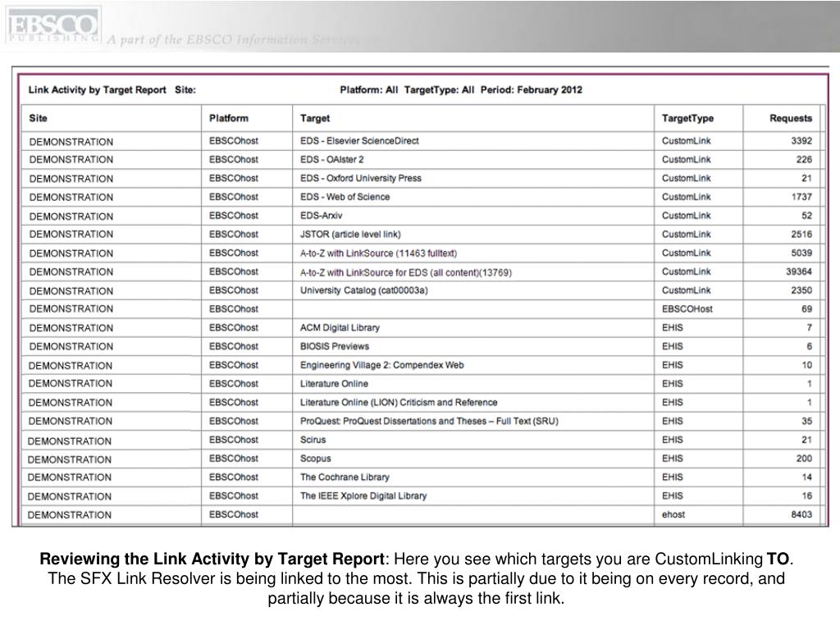Click the requests value 5039
Viewport: 840px width, 630px height.
pos(801,253)
